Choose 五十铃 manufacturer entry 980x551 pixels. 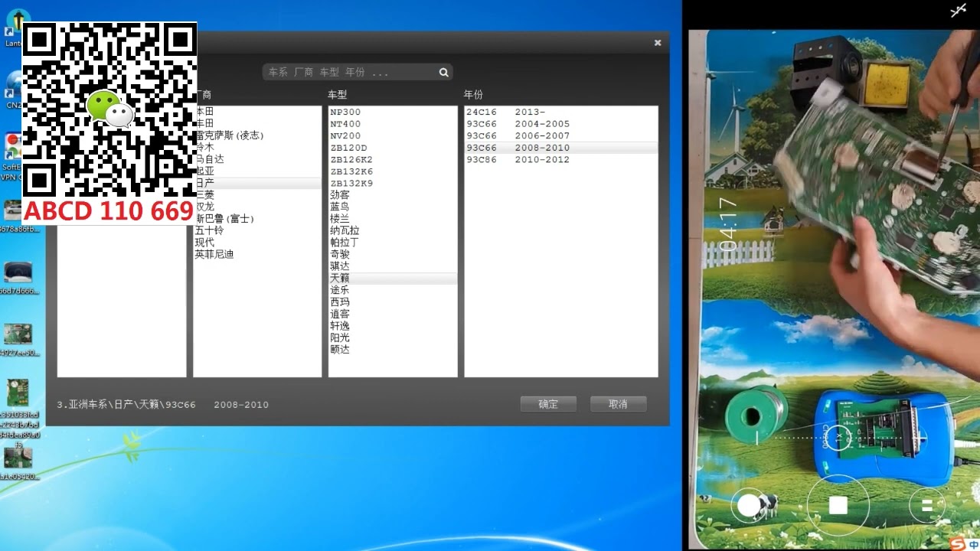257,230
